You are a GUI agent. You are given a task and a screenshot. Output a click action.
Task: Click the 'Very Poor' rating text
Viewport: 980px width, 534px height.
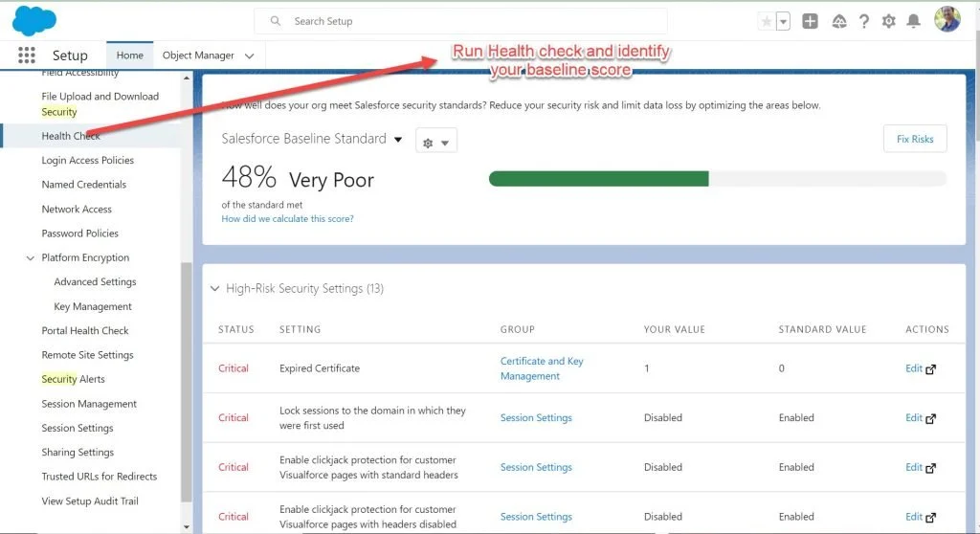331,180
